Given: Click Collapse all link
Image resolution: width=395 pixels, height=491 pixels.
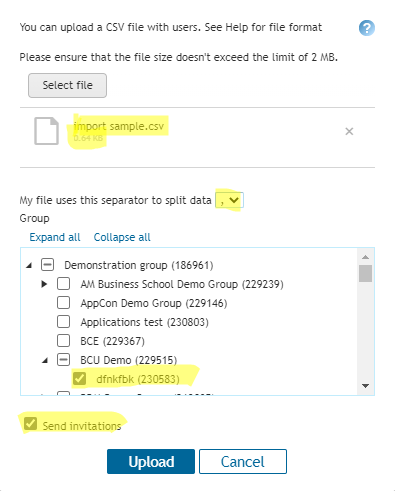Looking at the screenshot, I should tap(122, 237).
